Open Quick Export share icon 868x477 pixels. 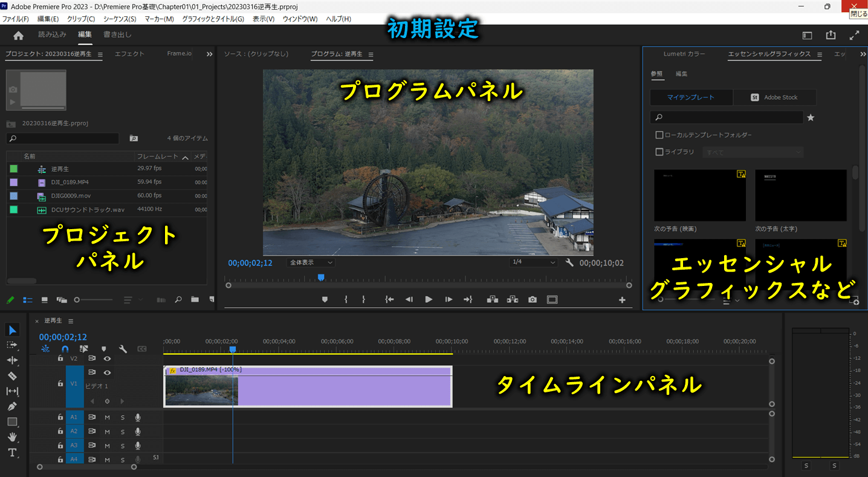tap(831, 35)
